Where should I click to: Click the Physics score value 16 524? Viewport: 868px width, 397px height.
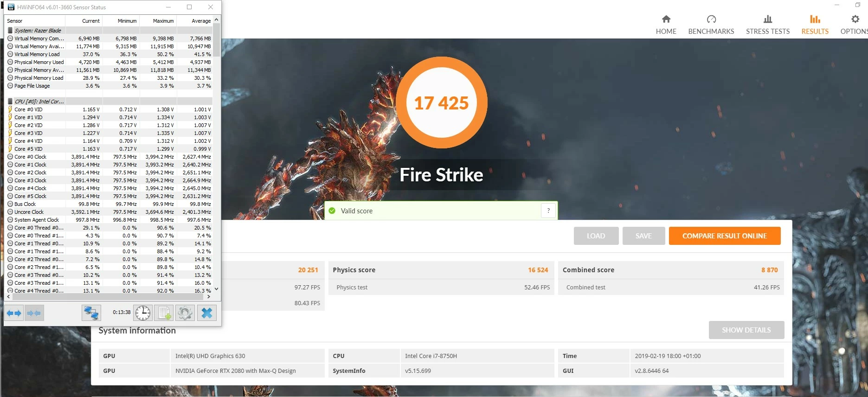(x=538, y=270)
